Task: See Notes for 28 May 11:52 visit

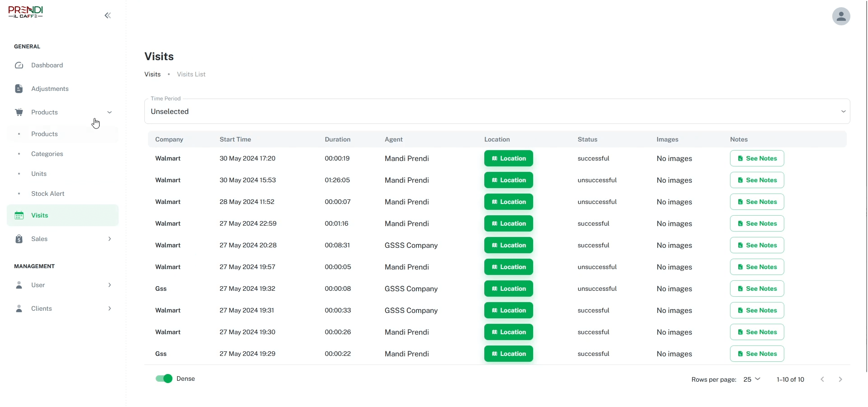Action: pyautogui.click(x=757, y=202)
